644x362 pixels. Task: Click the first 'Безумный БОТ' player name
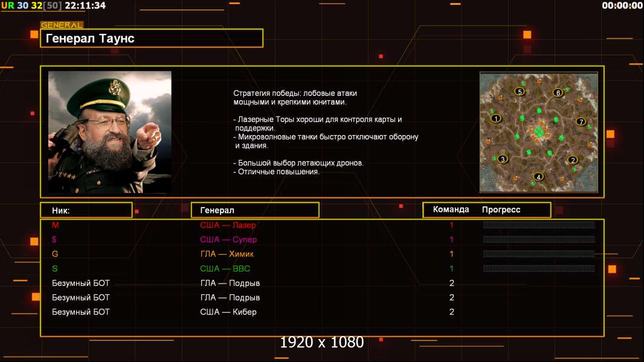[x=81, y=283]
